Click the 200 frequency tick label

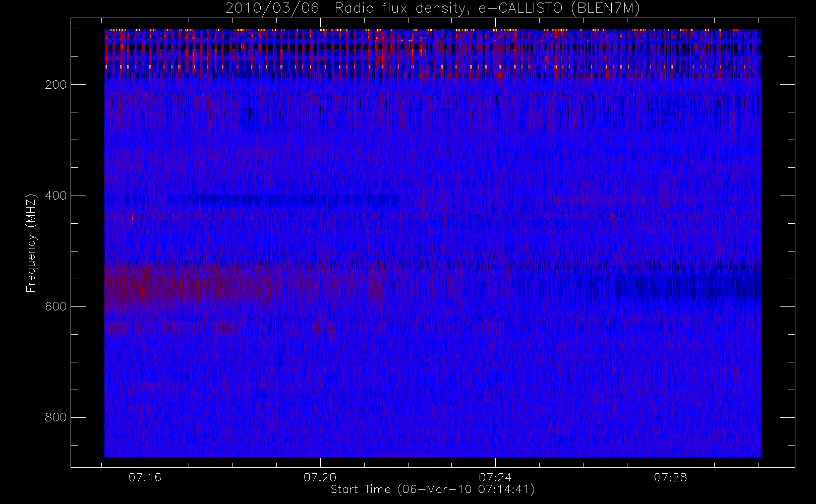point(55,85)
